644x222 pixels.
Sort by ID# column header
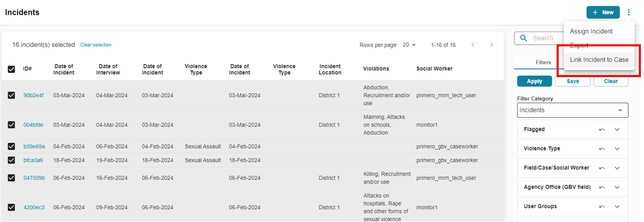point(28,69)
